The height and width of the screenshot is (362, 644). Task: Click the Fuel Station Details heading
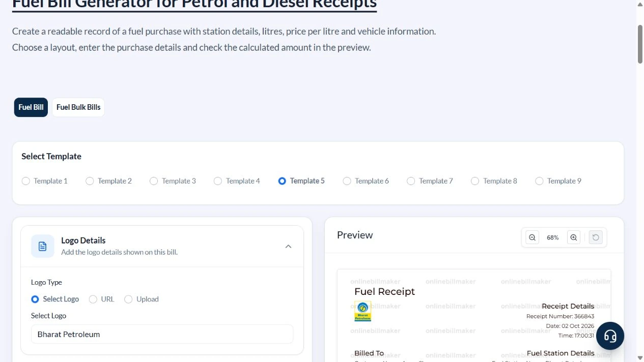pyautogui.click(x=561, y=353)
